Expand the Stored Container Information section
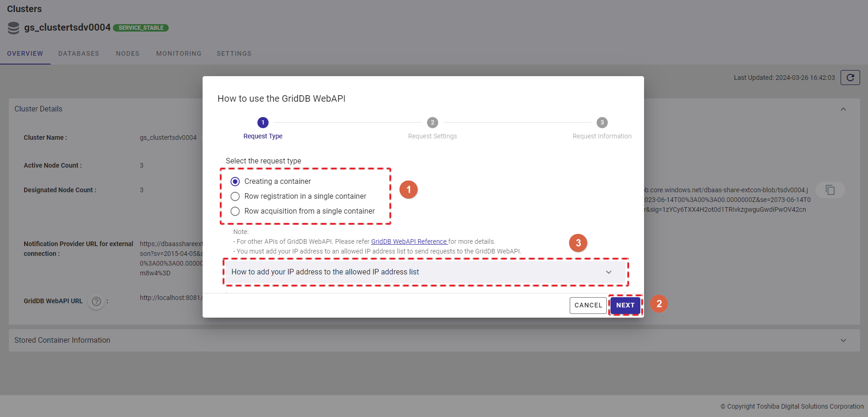 click(x=843, y=340)
